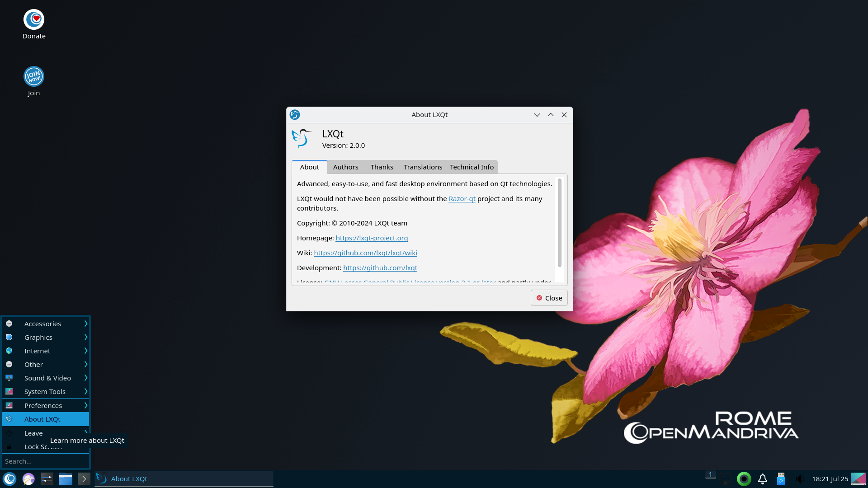Launch the Falkon browser from the taskbar

point(28,479)
